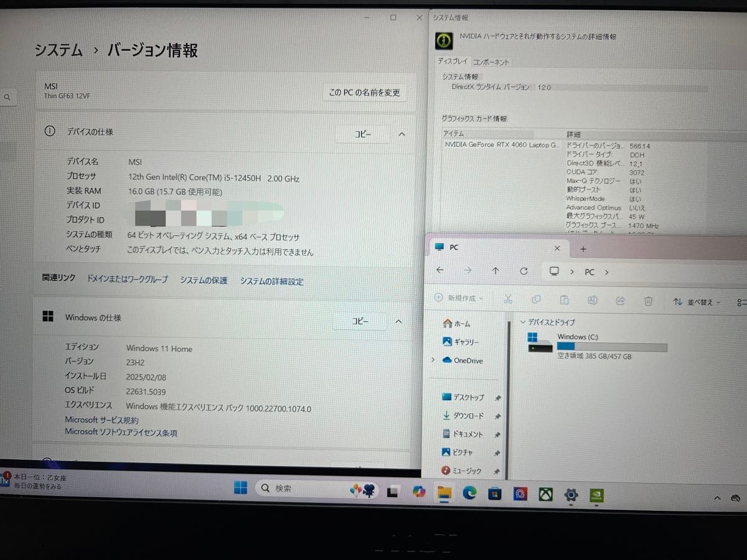Image resolution: width=747 pixels, height=560 pixels.
Task: Select the Windows (C:) drive
Action: pos(596,345)
